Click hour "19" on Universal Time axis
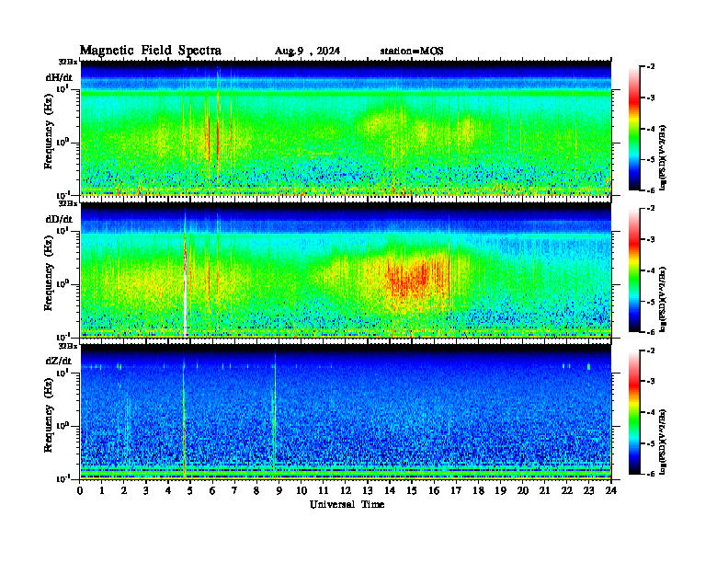The image size is (728, 563). (x=500, y=490)
